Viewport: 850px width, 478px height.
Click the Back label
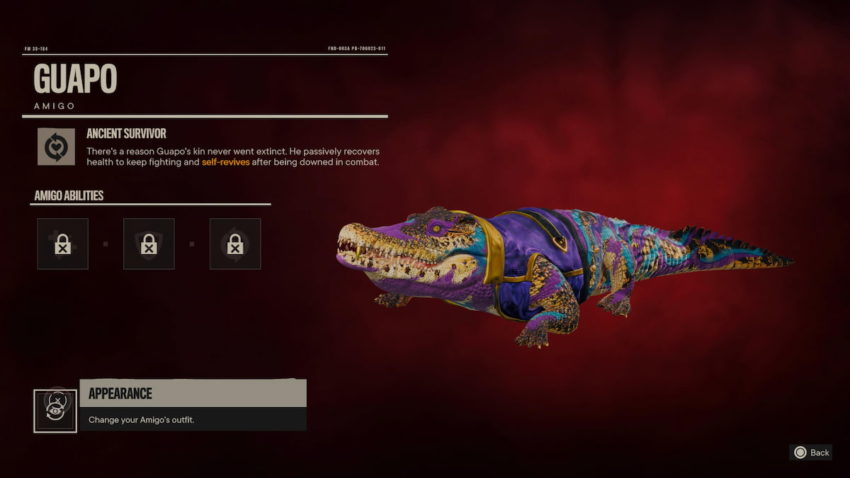(x=820, y=453)
